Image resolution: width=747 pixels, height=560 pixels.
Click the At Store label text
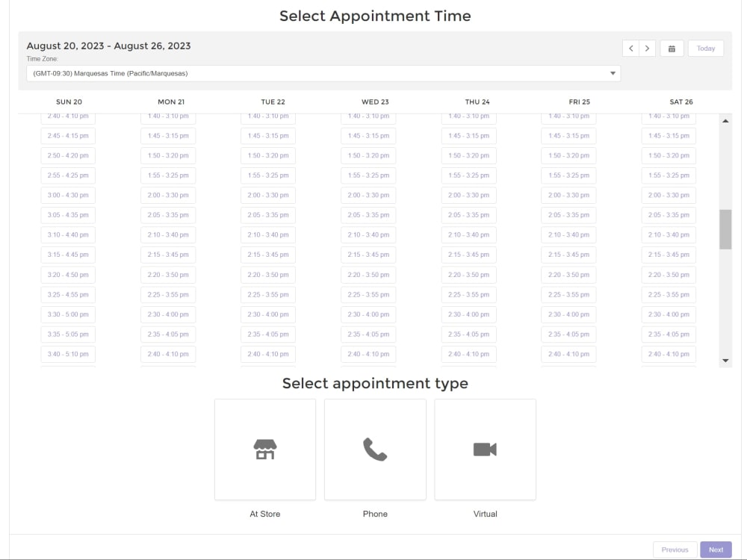coord(265,514)
